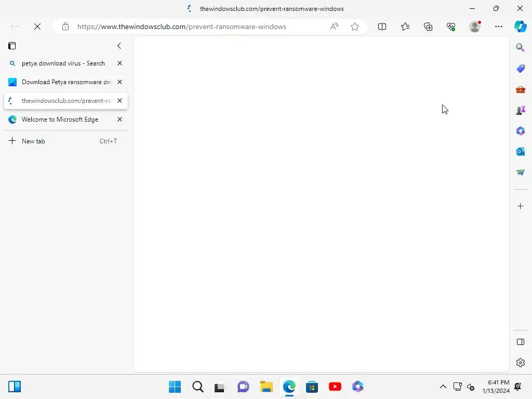The image size is (532, 399).
Task: Toggle sidebar visibility icon
Action: (x=520, y=342)
